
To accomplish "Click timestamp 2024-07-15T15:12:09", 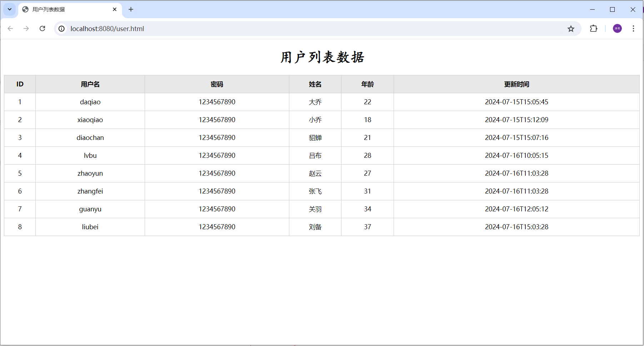I will [516, 120].
